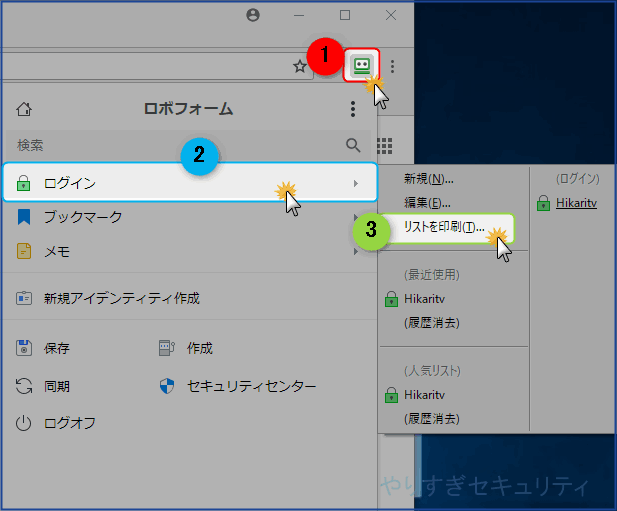Select 新規アイデンティティ作成
617x511 pixels.
click(x=122, y=298)
